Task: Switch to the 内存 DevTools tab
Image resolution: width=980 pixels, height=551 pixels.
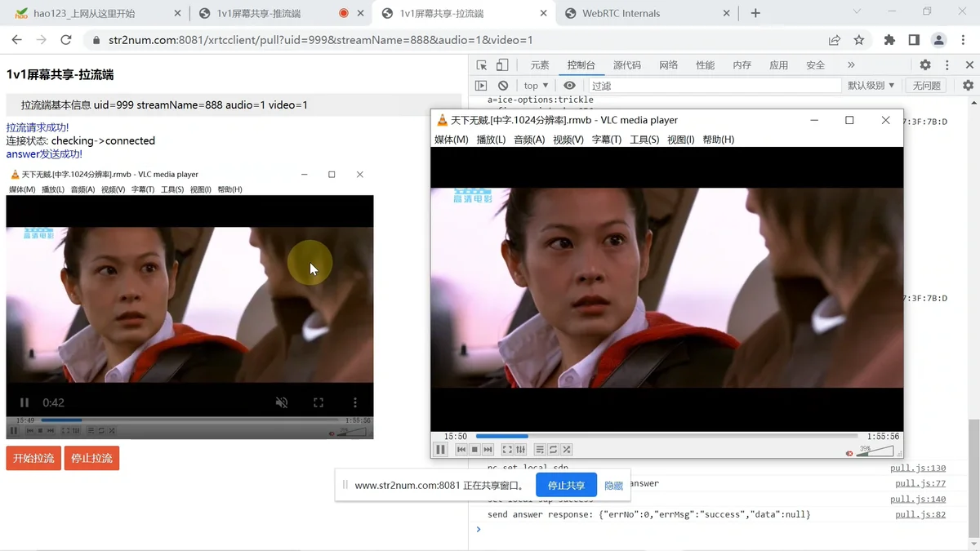Action: click(x=742, y=65)
